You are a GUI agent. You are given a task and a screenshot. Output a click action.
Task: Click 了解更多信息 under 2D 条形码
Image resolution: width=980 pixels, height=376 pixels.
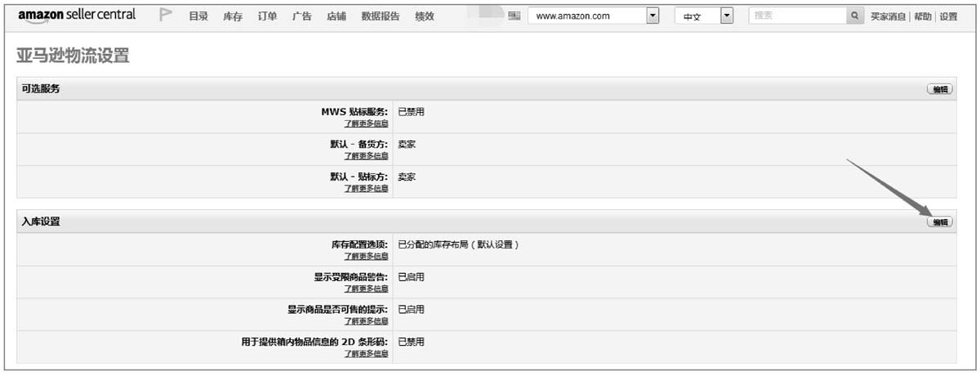(366, 354)
